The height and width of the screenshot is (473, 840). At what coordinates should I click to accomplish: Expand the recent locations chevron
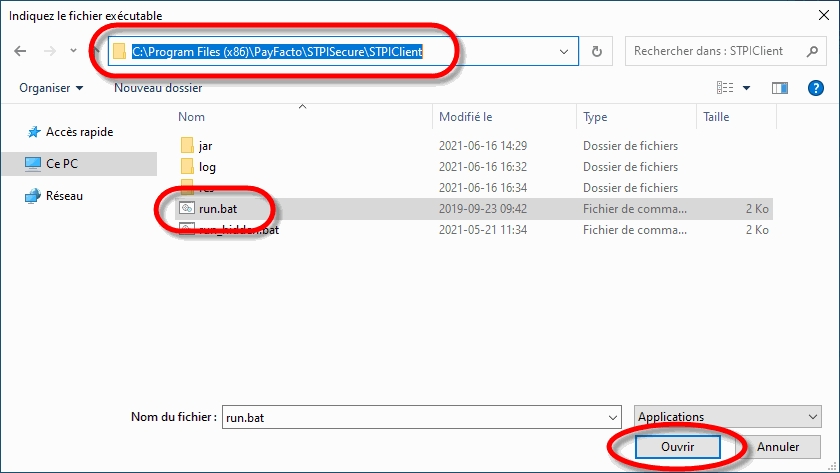tap(74, 51)
